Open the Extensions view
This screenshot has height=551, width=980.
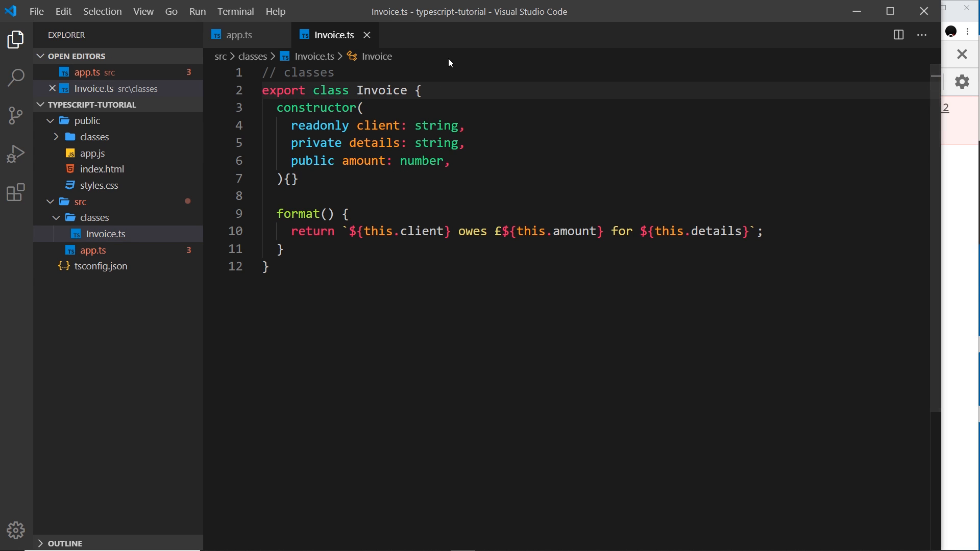click(x=16, y=192)
